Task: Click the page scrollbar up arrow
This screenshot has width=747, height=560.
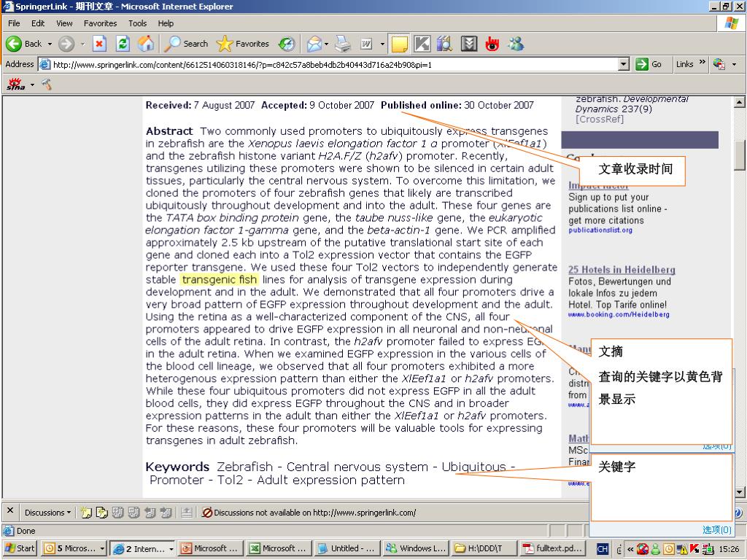Action: coord(740,102)
